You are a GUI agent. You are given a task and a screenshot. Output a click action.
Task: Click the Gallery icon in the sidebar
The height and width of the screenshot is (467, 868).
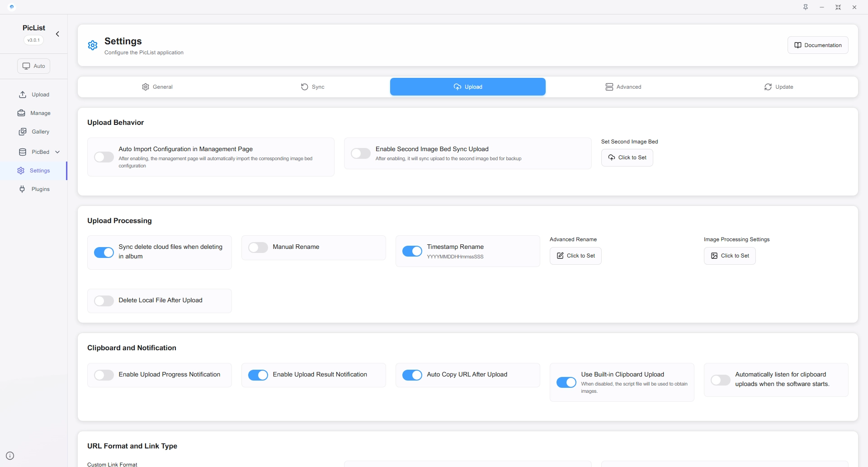click(23, 132)
